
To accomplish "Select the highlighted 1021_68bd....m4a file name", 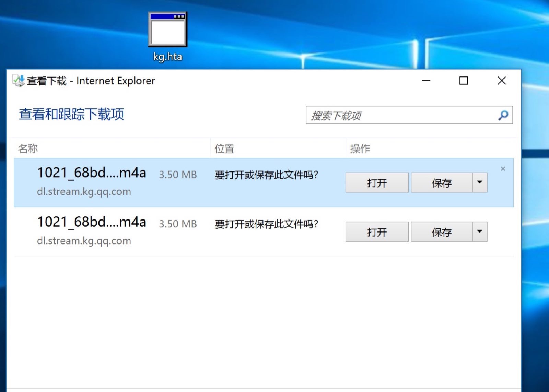I will pyautogui.click(x=92, y=173).
